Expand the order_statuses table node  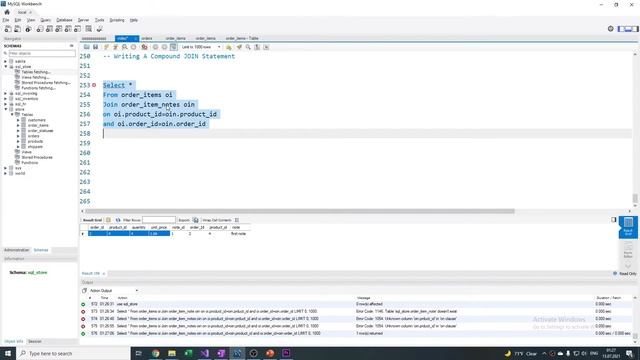pyautogui.click(x=18, y=131)
